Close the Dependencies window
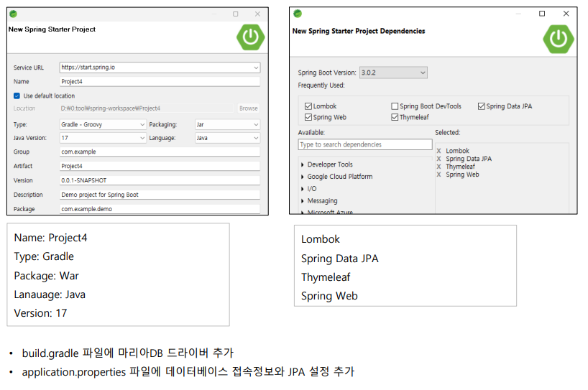Image resolution: width=588 pixels, height=390 pixels. (566, 14)
